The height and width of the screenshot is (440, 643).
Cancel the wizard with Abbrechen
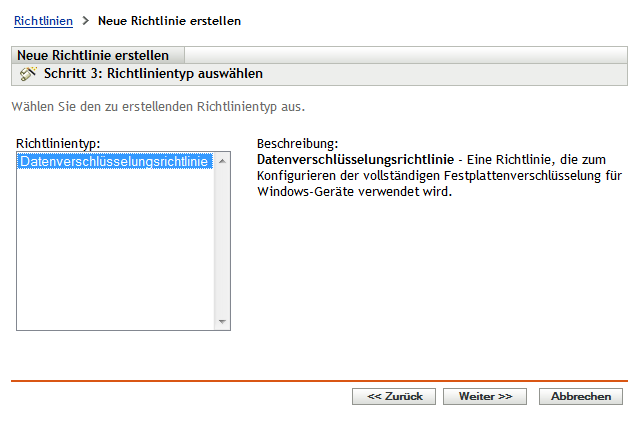tap(580, 396)
